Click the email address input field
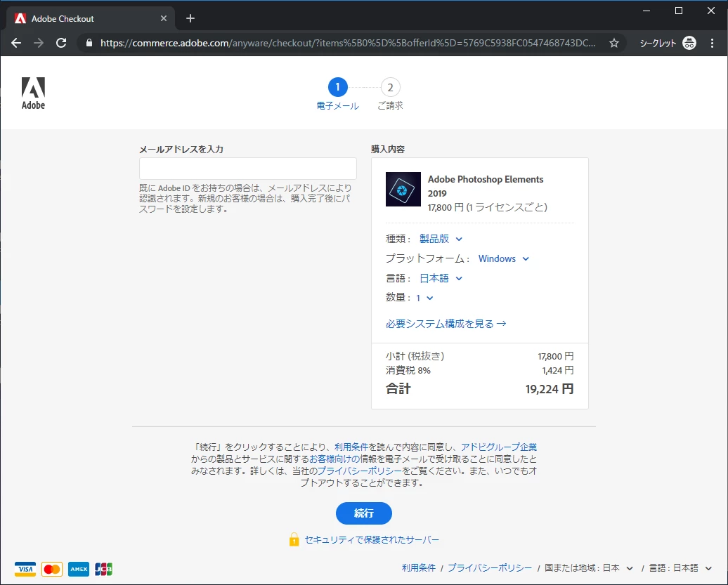 pyautogui.click(x=248, y=169)
